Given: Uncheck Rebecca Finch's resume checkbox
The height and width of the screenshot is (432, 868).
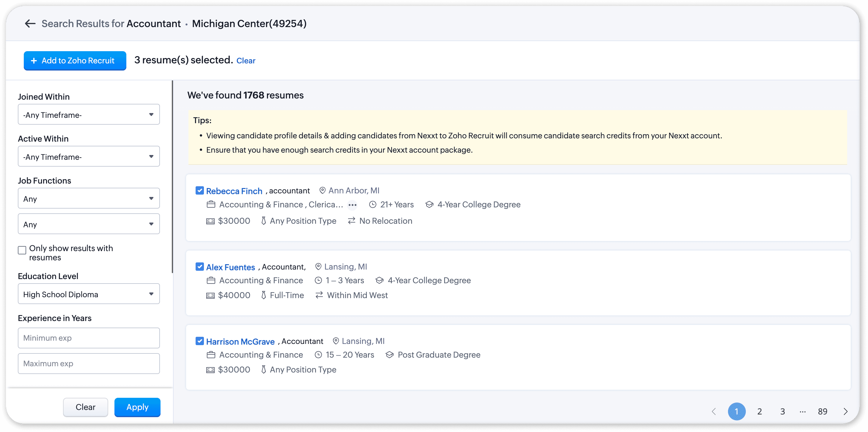Looking at the screenshot, I should click(x=199, y=190).
